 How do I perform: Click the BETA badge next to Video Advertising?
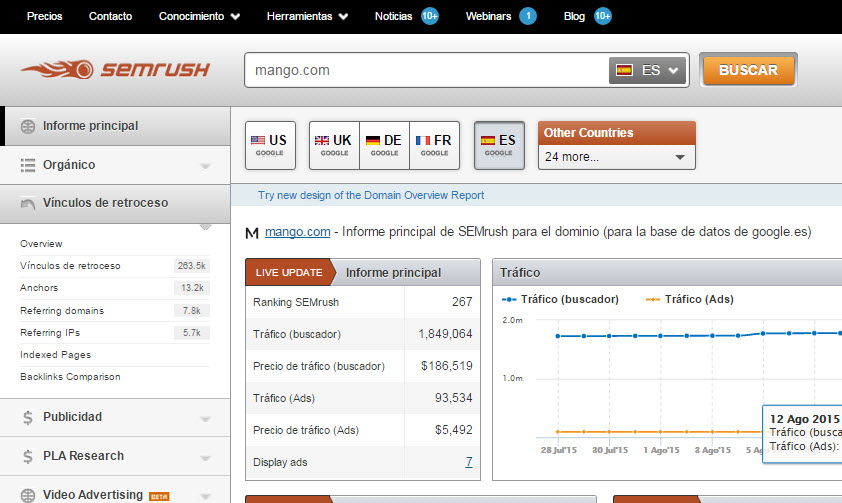click(159, 496)
